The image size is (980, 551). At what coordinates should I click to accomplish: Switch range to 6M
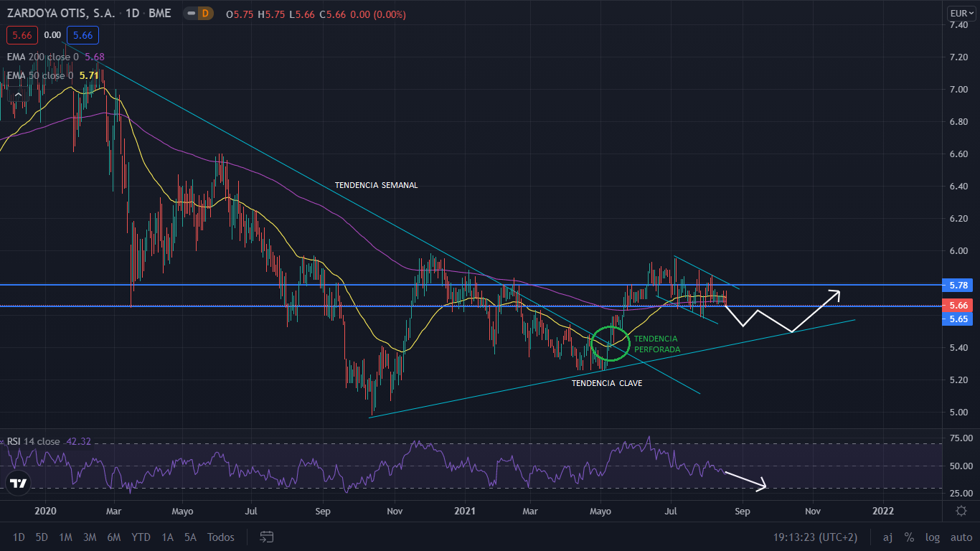click(113, 537)
